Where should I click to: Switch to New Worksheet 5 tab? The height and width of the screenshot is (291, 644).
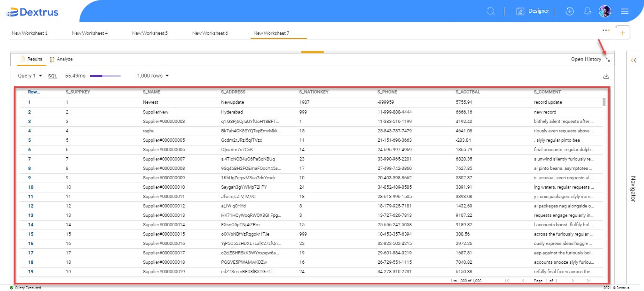[150, 33]
